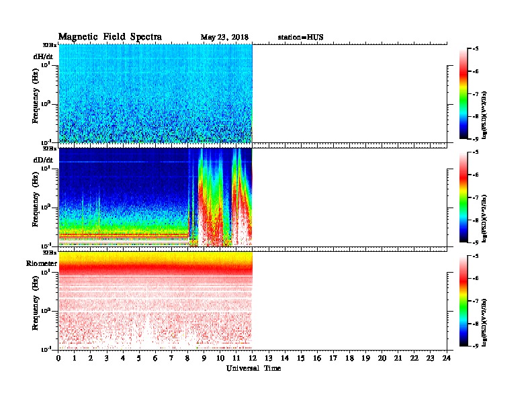The height and width of the screenshot is (411, 532).
Task: Click the '-7' value on the Riometer color bar
Action: [476, 301]
